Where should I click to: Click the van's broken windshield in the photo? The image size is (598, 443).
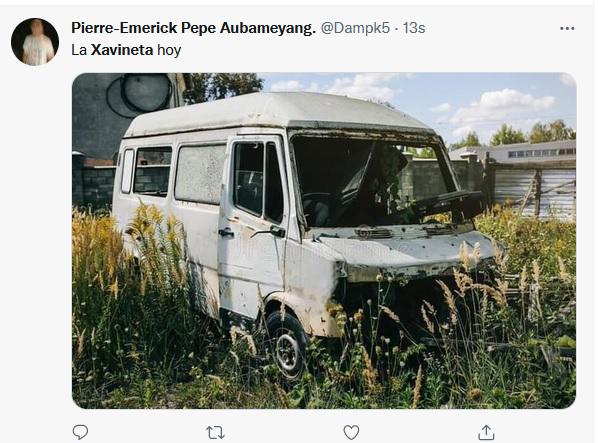click(376, 181)
